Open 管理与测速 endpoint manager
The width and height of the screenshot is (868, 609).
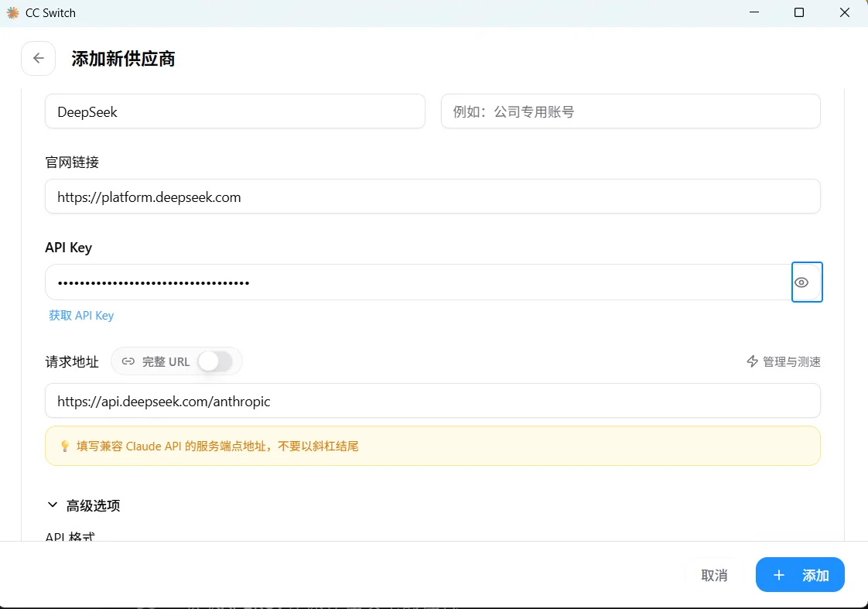click(784, 361)
